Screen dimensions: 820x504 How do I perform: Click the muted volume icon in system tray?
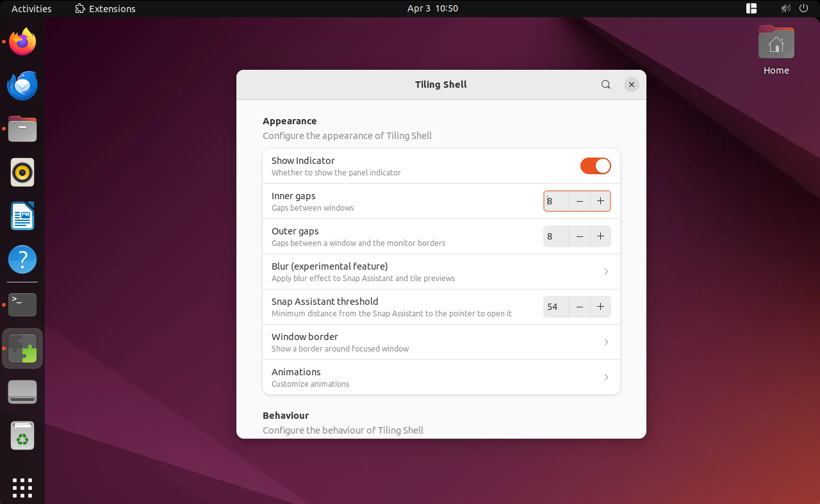coord(786,8)
